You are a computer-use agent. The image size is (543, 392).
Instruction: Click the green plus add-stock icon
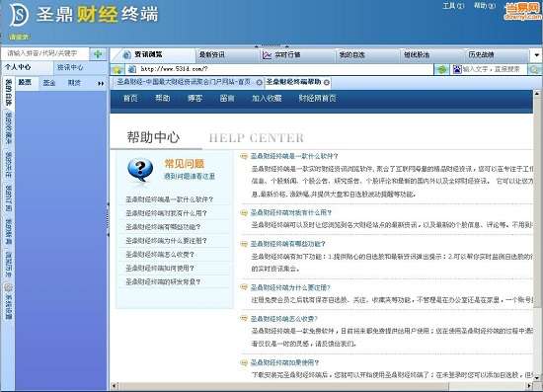[98, 54]
